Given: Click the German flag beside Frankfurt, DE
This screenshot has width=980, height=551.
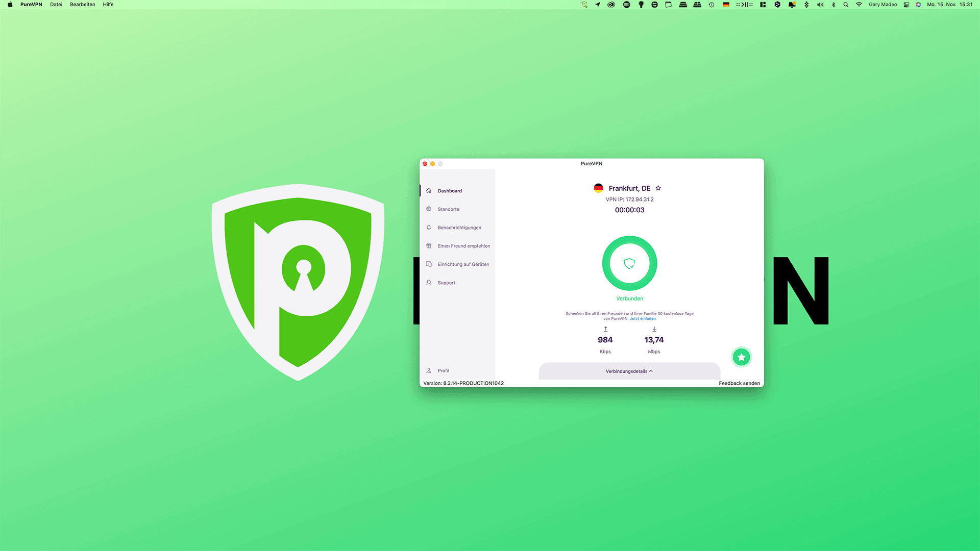Looking at the screenshot, I should 598,188.
